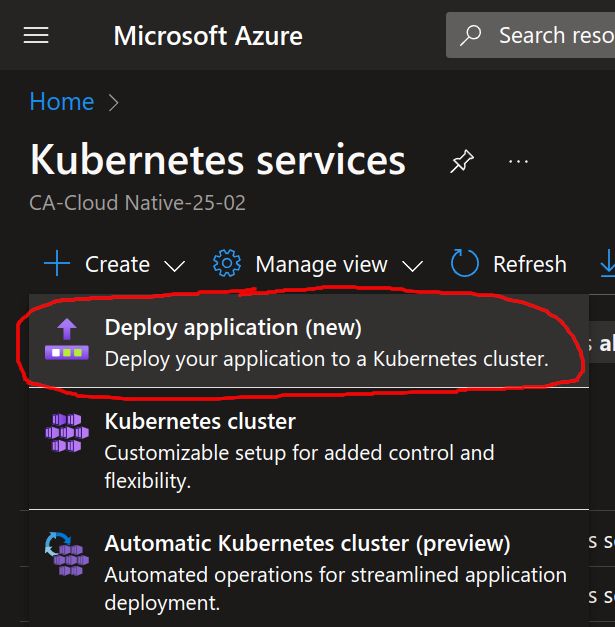Click the Refresh circular arrow icon
Viewport: 615px width, 627px height.
(464, 263)
